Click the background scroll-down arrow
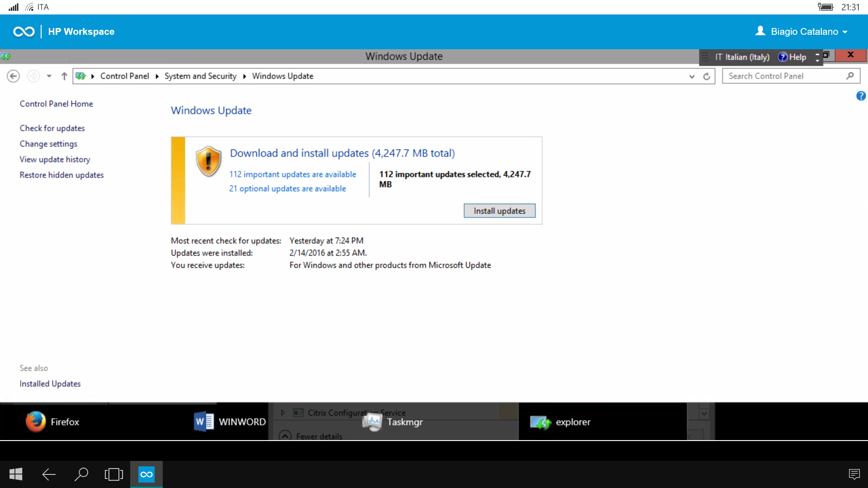Image resolution: width=868 pixels, height=488 pixels. point(704,413)
